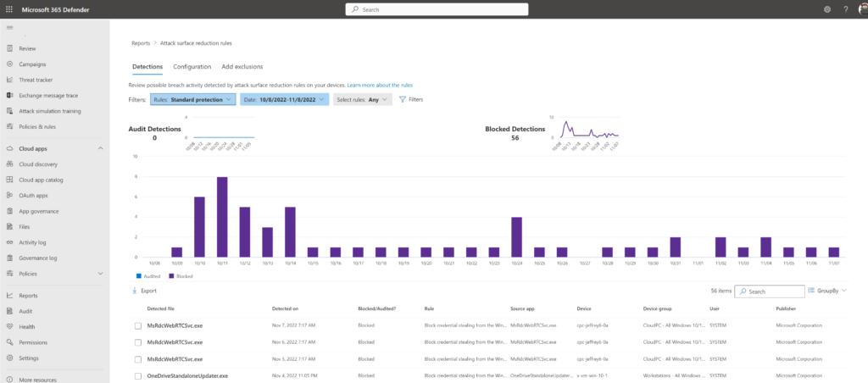Screen dimensions: 868x383
Task: Sort by the Detected on column header
Action: click(285, 308)
